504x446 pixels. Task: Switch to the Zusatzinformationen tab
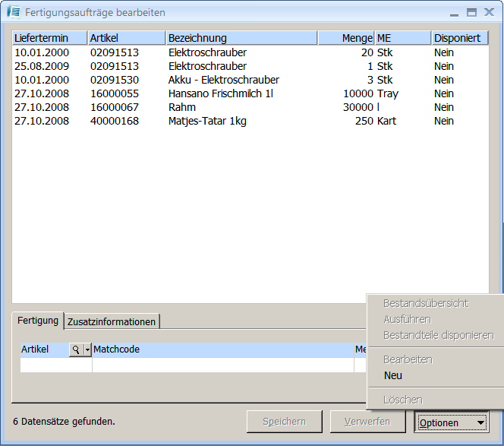[x=112, y=321]
